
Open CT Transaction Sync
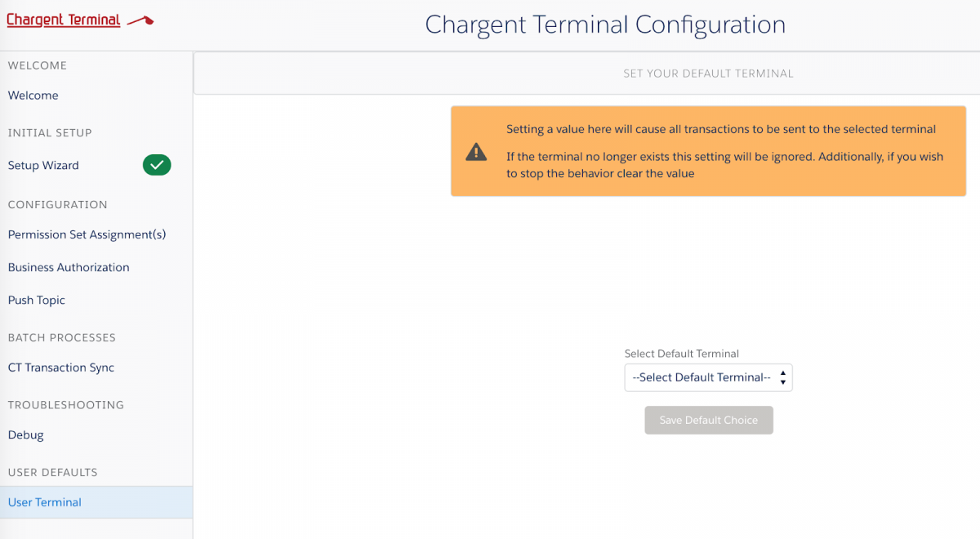pos(61,368)
